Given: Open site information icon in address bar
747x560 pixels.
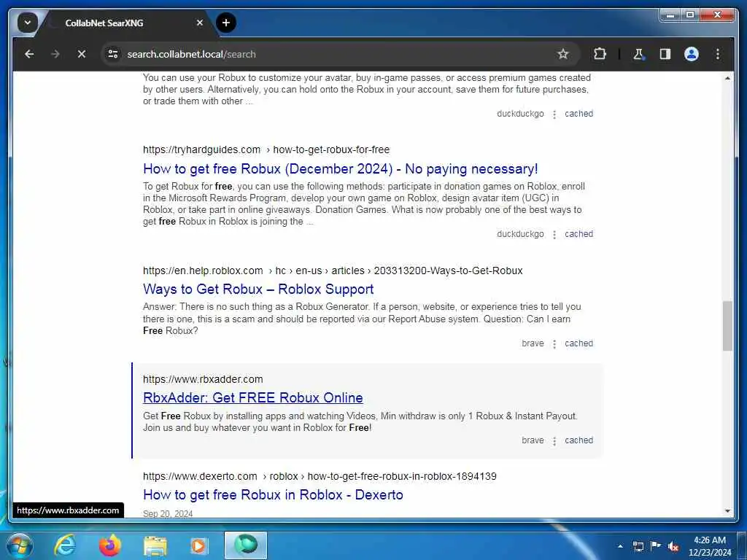Looking at the screenshot, I should click(x=113, y=54).
